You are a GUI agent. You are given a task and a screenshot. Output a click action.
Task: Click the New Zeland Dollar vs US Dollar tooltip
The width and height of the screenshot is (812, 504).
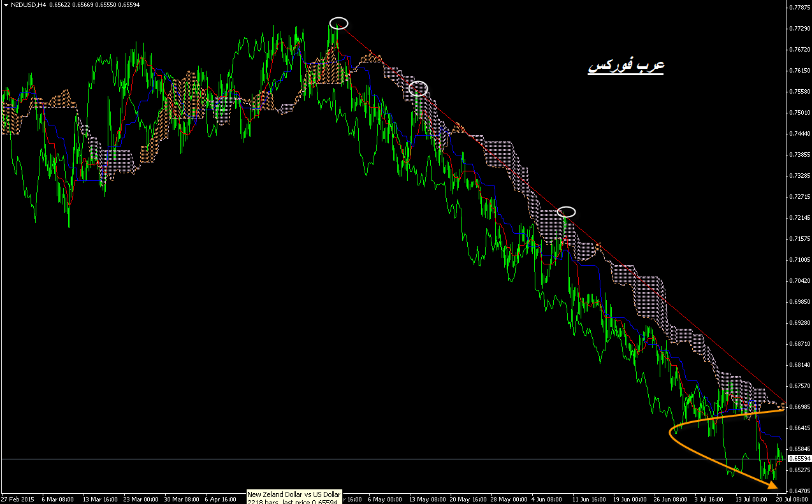(x=294, y=498)
